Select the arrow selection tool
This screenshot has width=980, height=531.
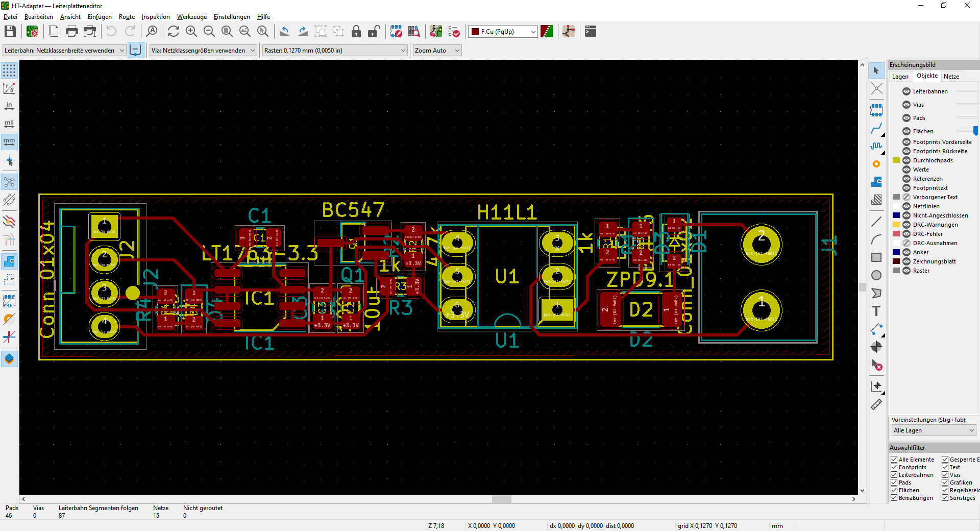click(876, 70)
